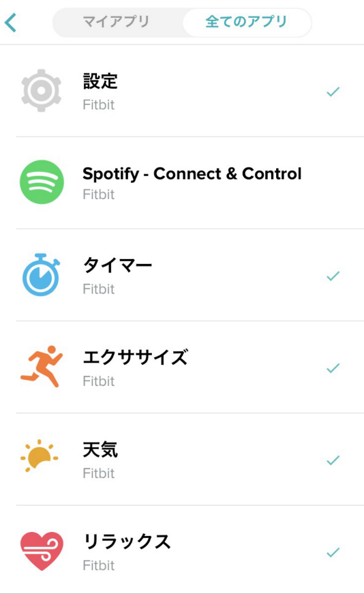
Task: Open the green Spotify logo icon
Action: pyautogui.click(x=42, y=182)
